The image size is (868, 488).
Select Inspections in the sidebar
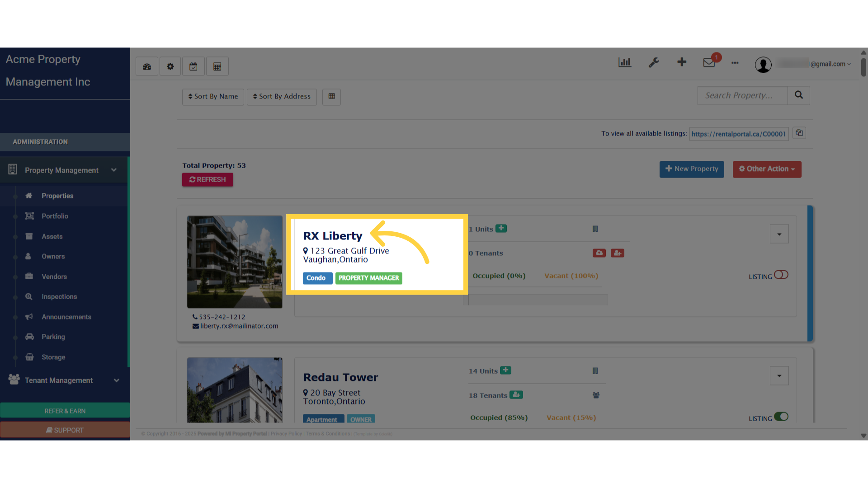coord(59,296)
